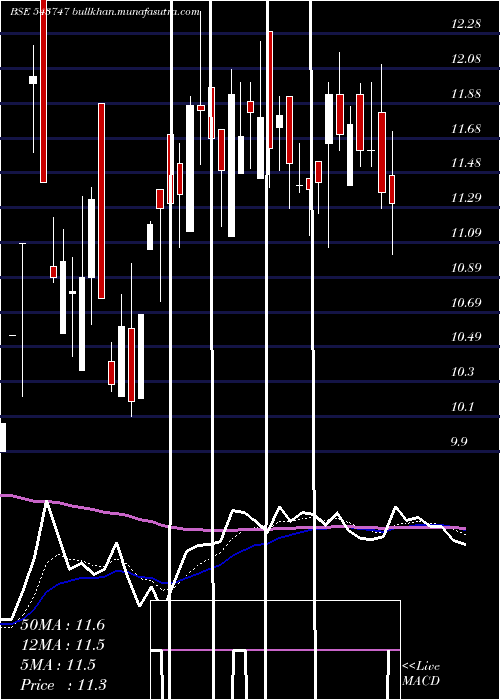Click the 10.3 price axis label
Viewport: 500px width, 700px height.
click(462, 372)
